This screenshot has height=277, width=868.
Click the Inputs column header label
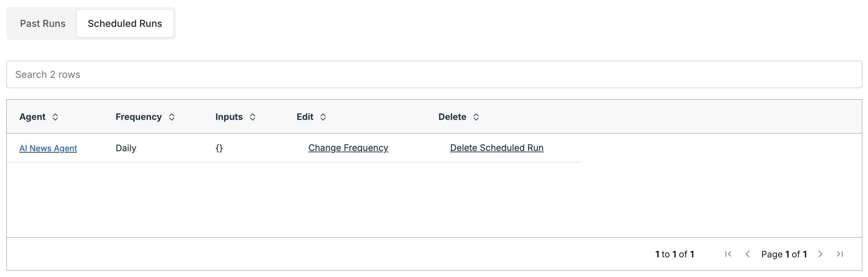229,117
